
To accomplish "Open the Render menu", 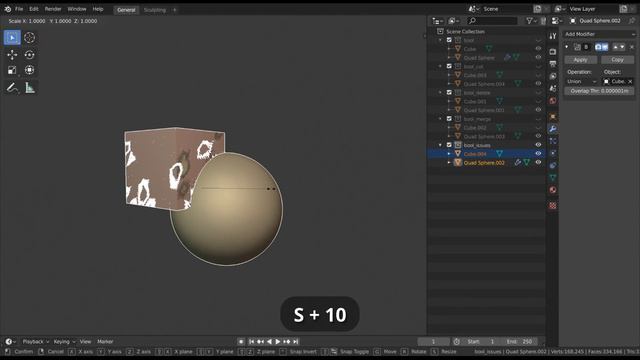I will (x=53, y=9).
